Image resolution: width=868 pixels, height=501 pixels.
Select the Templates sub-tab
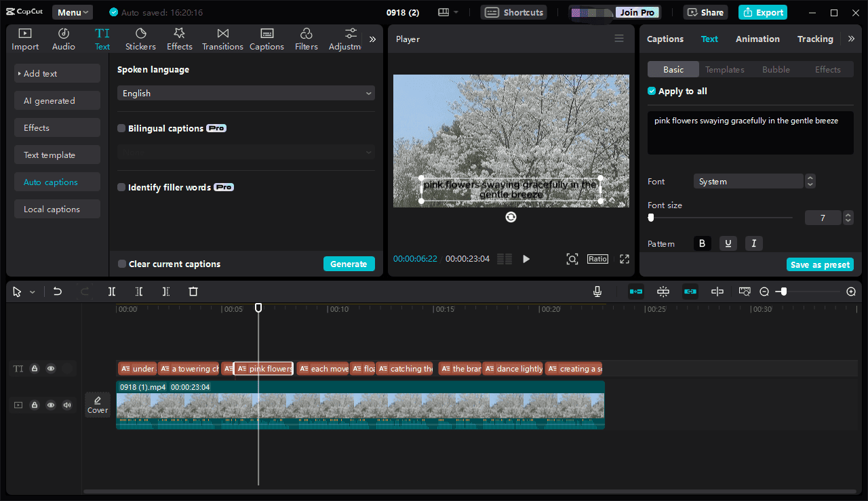click(x=724, y=69)
